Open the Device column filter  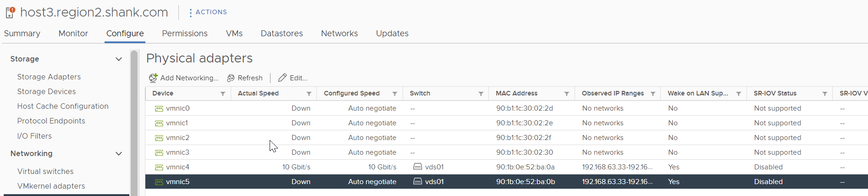(223, 94)
